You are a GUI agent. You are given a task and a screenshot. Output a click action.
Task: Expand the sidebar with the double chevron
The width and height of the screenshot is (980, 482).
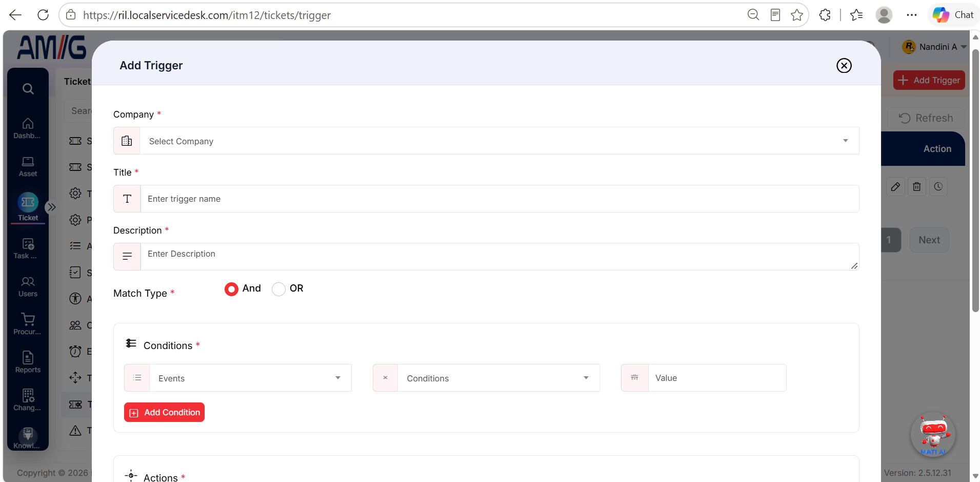(51, 207)
